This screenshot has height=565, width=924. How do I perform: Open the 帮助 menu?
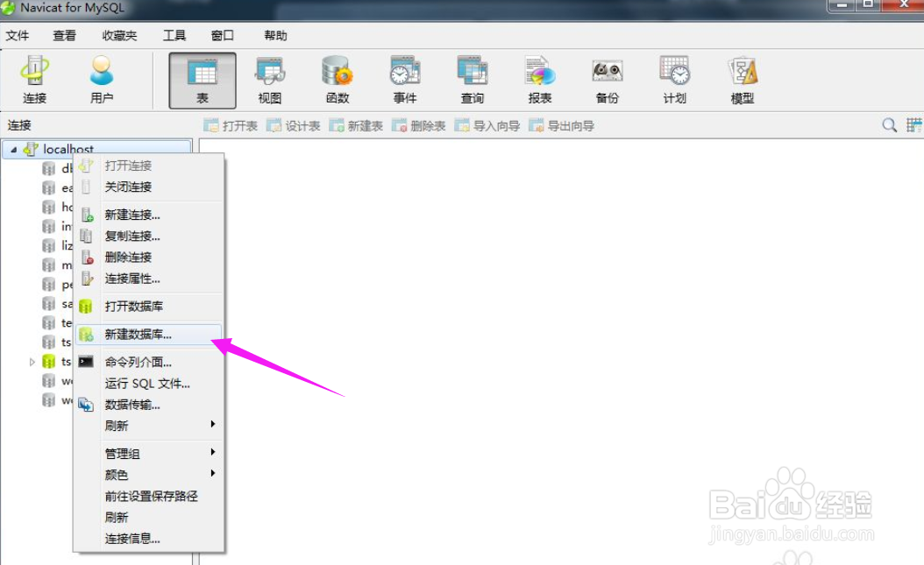pyautogui.click(x=275, y=35)
